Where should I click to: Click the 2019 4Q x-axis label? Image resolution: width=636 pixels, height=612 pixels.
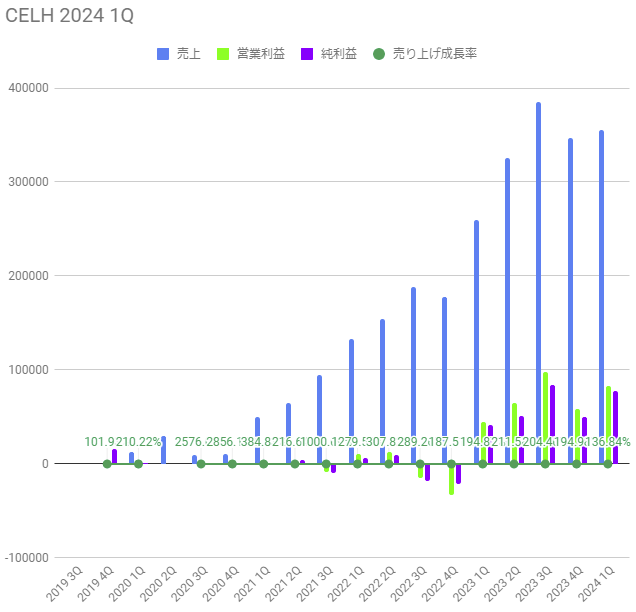(96, 584)
